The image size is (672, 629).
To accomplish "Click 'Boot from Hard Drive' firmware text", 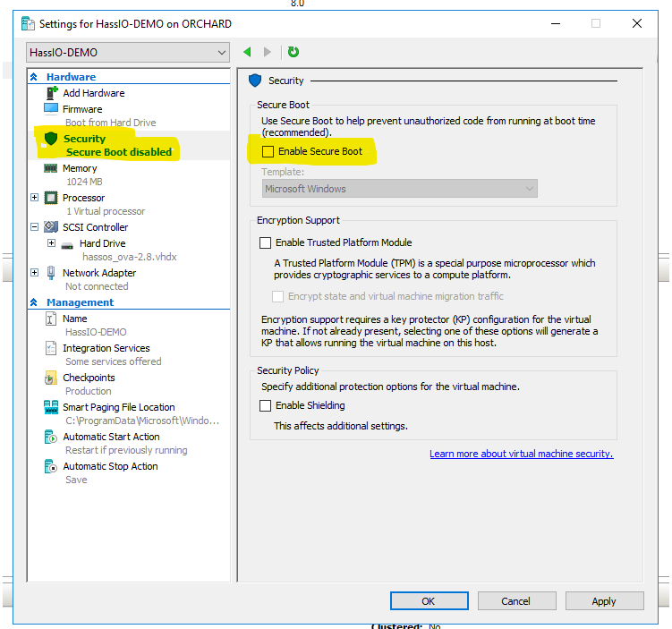I will coord(111,123).
